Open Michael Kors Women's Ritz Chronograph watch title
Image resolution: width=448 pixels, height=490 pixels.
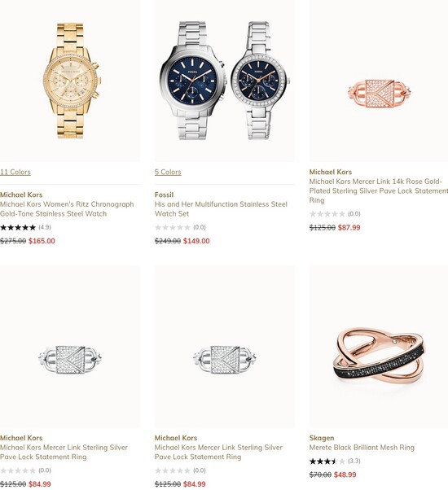click(x=67, y=208)
